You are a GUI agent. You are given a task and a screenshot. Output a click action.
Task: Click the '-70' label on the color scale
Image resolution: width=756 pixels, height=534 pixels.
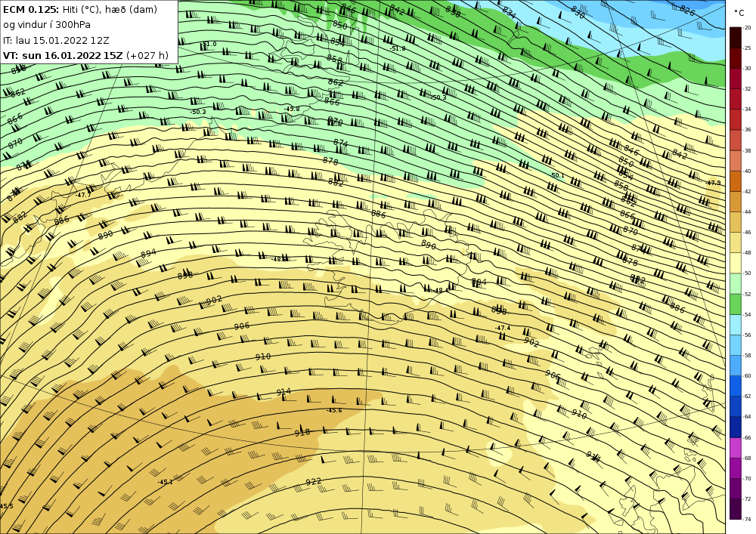click(748, 479)
